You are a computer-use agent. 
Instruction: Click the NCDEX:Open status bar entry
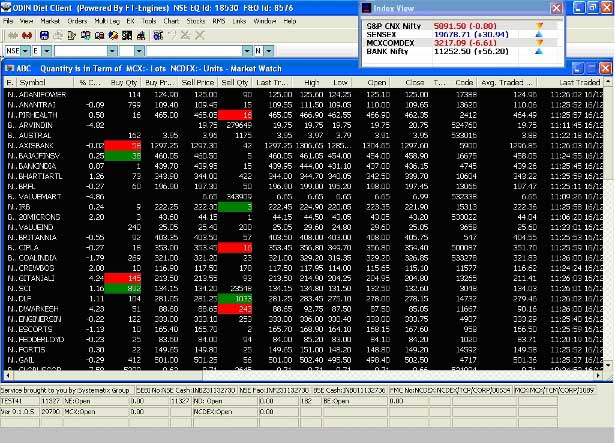click(x=213, y=412)
